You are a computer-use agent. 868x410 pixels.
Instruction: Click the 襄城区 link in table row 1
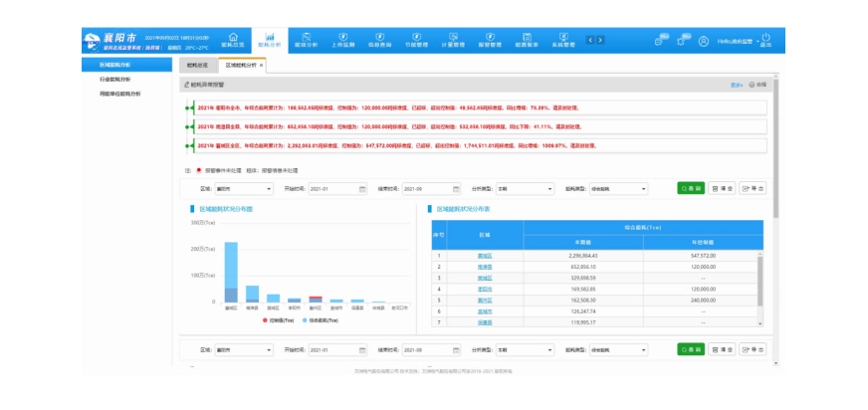(486, 256)
